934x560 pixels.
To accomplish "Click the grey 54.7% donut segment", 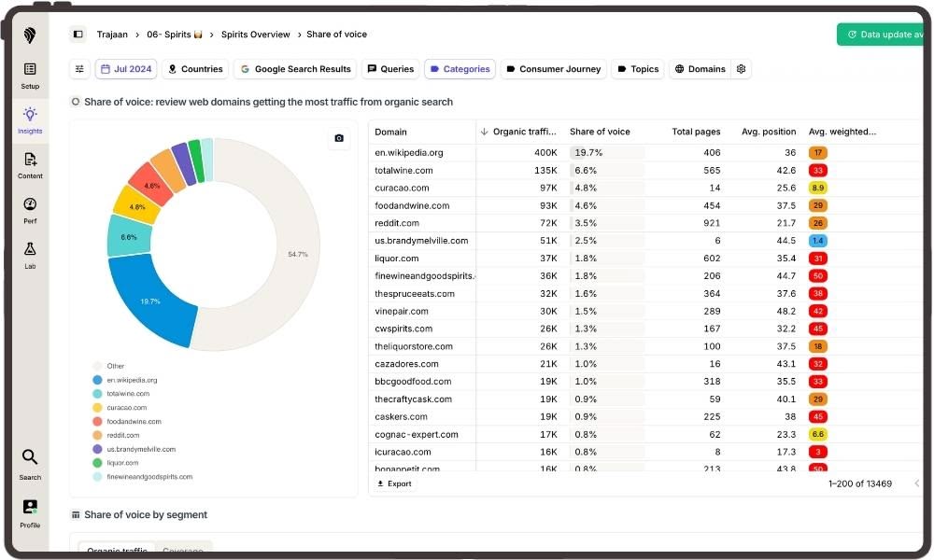I will [298, 254].
